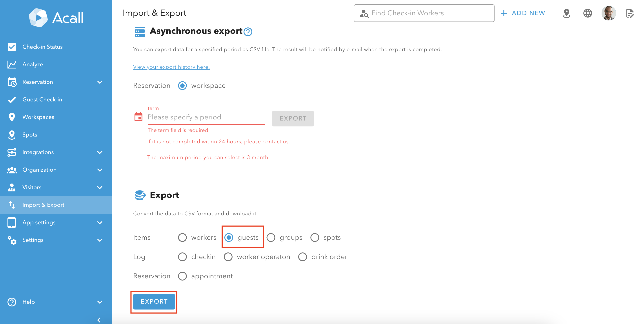This screenshot has width=644, height=324.
Task: Open the location pin icon in header
Action: tap(566, 13)
